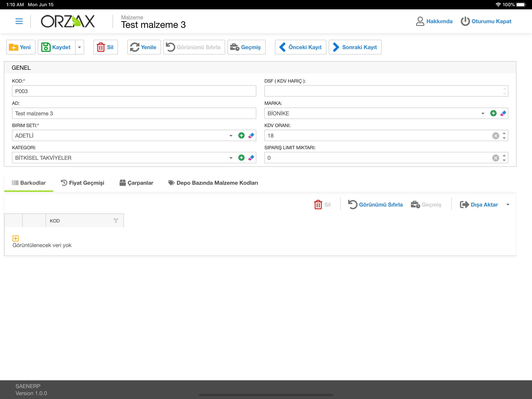Open Hakkımda user profile link
This screenshot has height=399, width=532.
pyautogui.click(x=434, y=21)
